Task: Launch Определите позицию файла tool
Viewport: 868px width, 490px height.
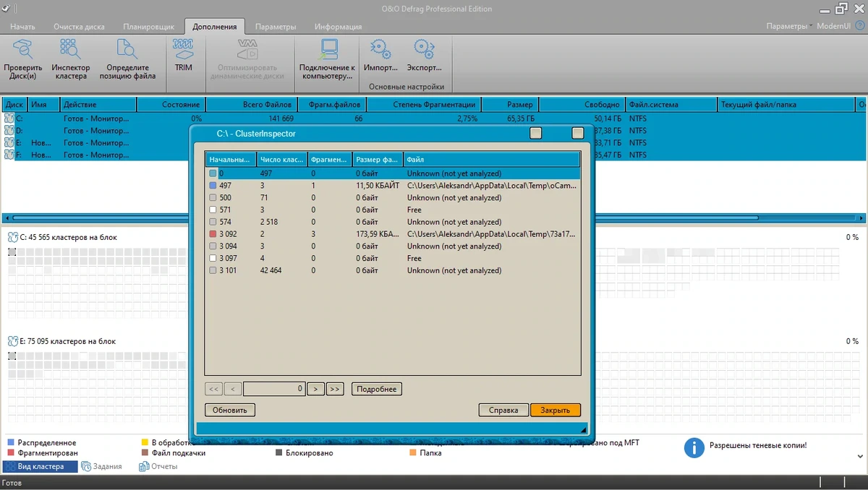Action: pos(127,59)
